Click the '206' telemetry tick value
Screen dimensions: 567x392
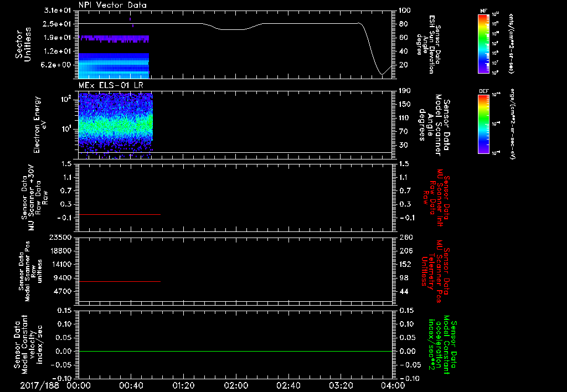point(405,251)
